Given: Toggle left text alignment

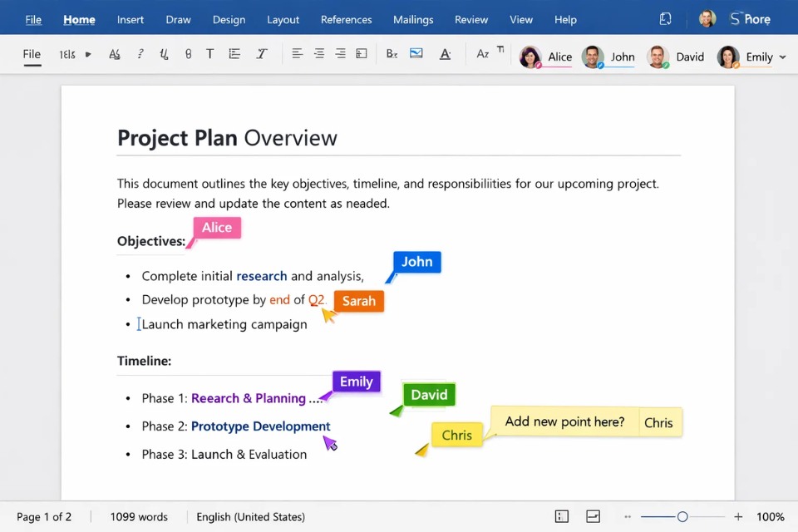Looking at the screenshot, I should pos(297,54).
